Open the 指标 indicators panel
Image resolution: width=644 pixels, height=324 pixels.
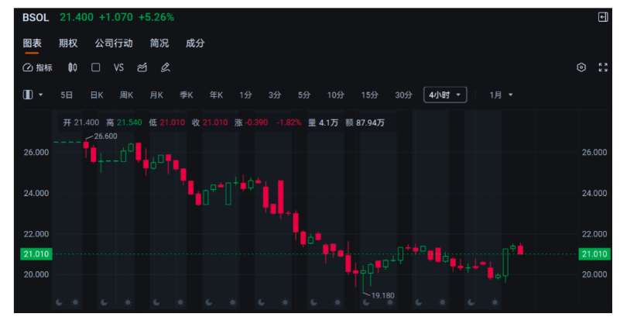click(x=37, y=67)
